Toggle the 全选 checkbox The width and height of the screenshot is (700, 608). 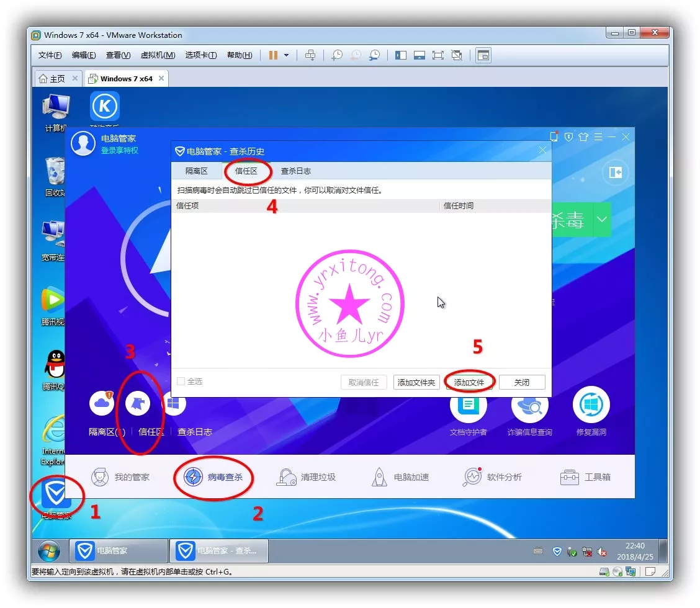181,382
